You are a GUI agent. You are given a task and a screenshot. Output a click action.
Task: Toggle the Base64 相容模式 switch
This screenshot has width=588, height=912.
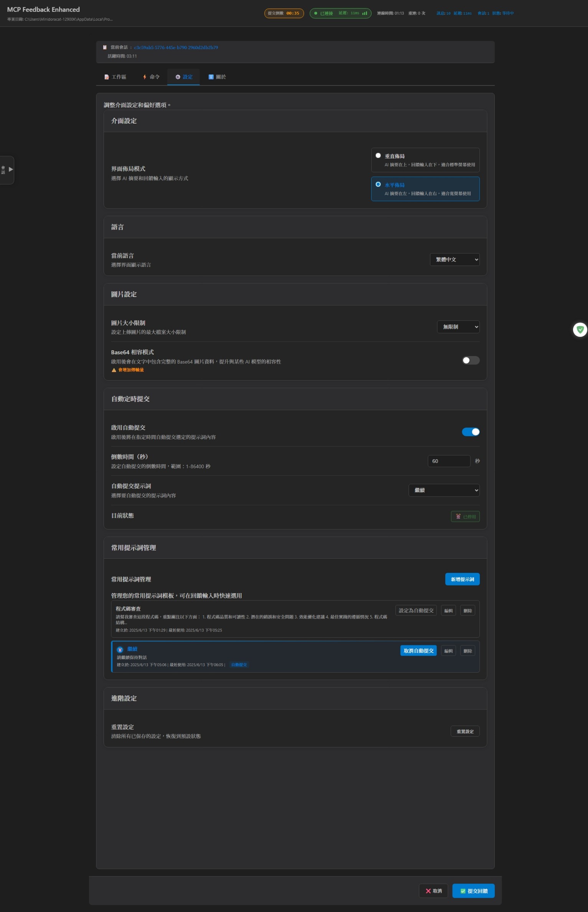[471, 360]
